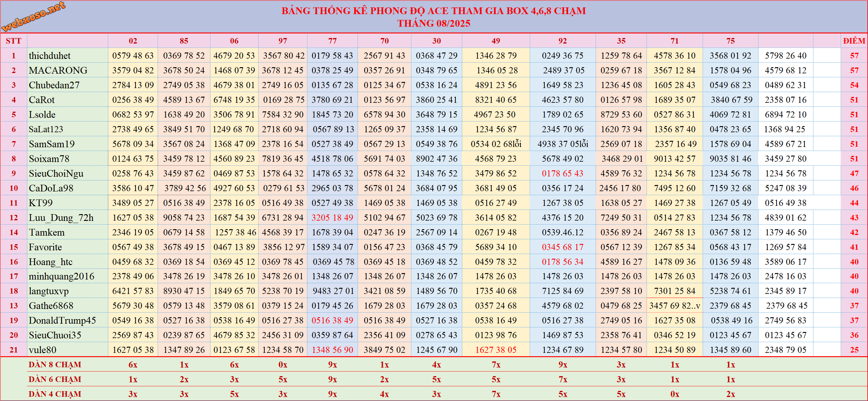868x401 pixels.
Task: Select column header 77
Action: point(332,41)
